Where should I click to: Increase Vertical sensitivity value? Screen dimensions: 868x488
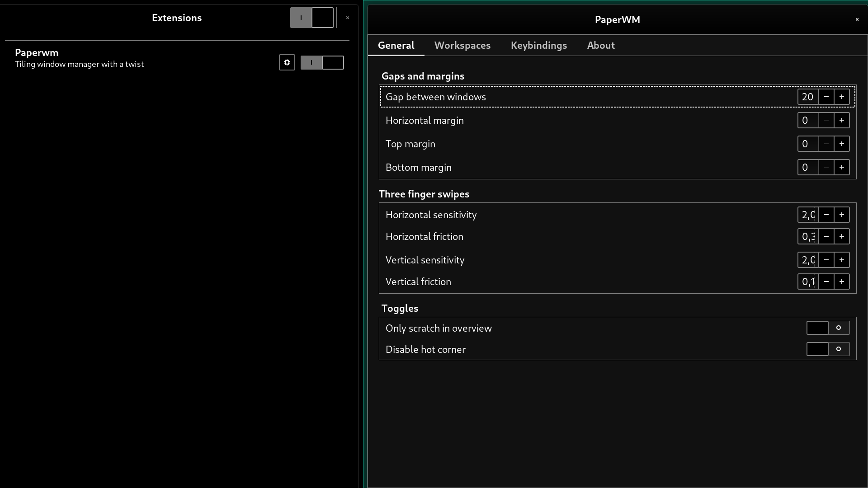click(x=842, y=260)
